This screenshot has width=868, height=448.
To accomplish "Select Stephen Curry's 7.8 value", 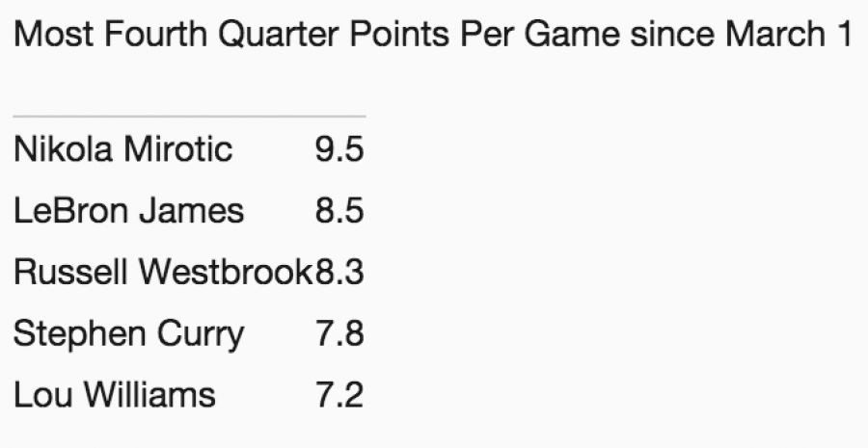I will (339, 334).
